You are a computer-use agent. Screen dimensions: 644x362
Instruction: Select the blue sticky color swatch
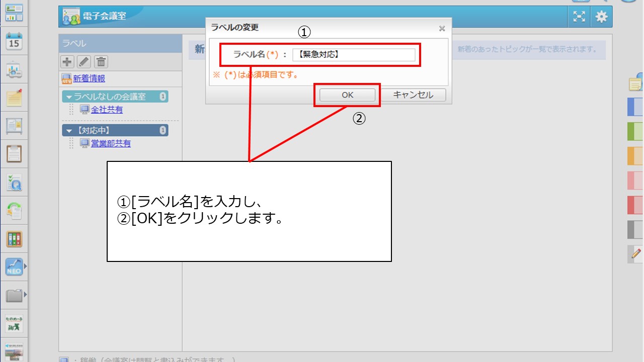tap(635, 107)
